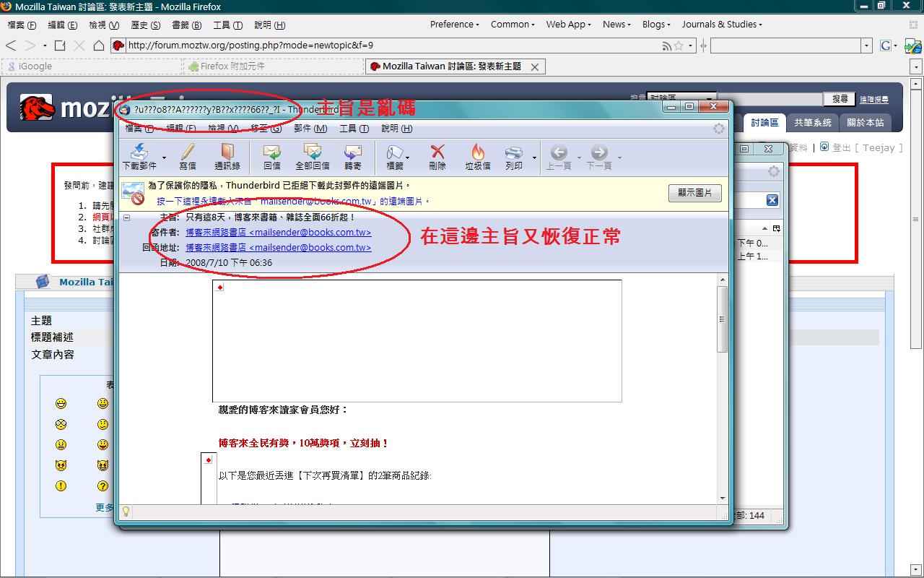This screenshot has width=924, height=578.
Task: Open Firefox 檔案 (File) menu
Action: tap(22, 25)
